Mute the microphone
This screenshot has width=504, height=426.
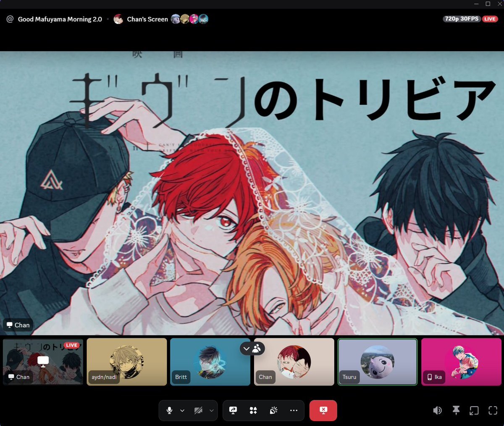(169, 410)
